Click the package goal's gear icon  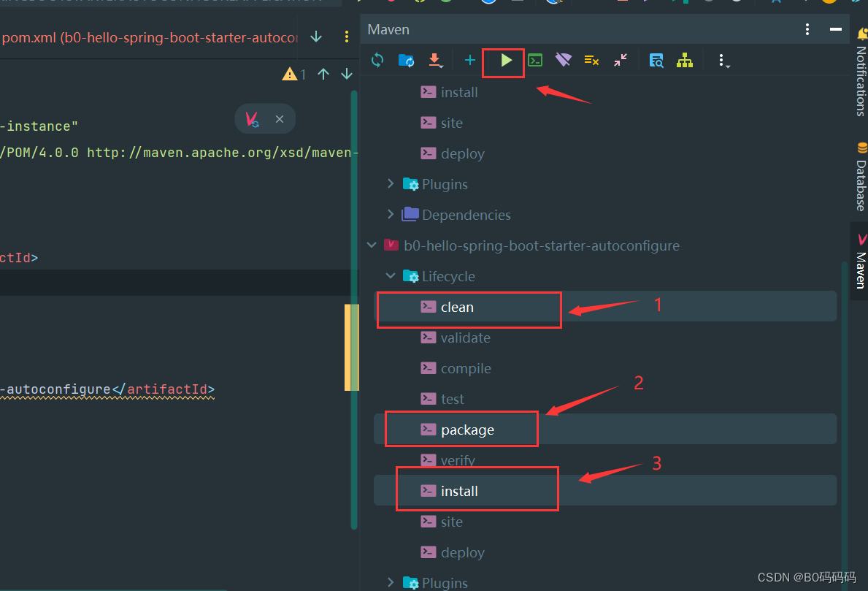[429, 430]
